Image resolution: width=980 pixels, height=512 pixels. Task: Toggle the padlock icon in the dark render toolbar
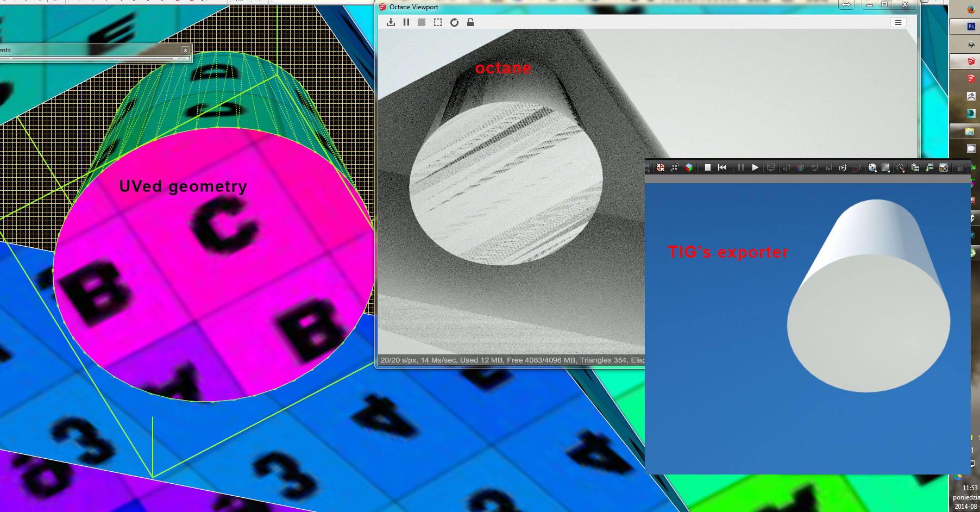[959, 167]
